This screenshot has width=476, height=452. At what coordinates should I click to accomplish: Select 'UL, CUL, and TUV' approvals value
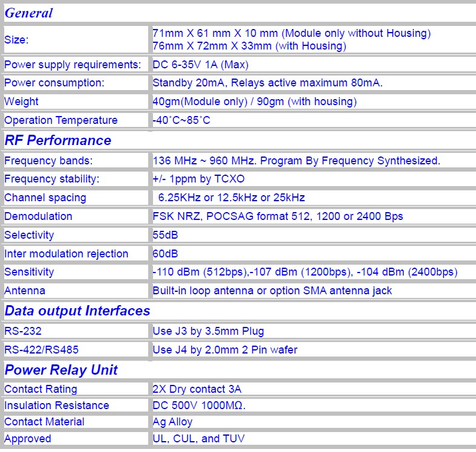[198, 439]
